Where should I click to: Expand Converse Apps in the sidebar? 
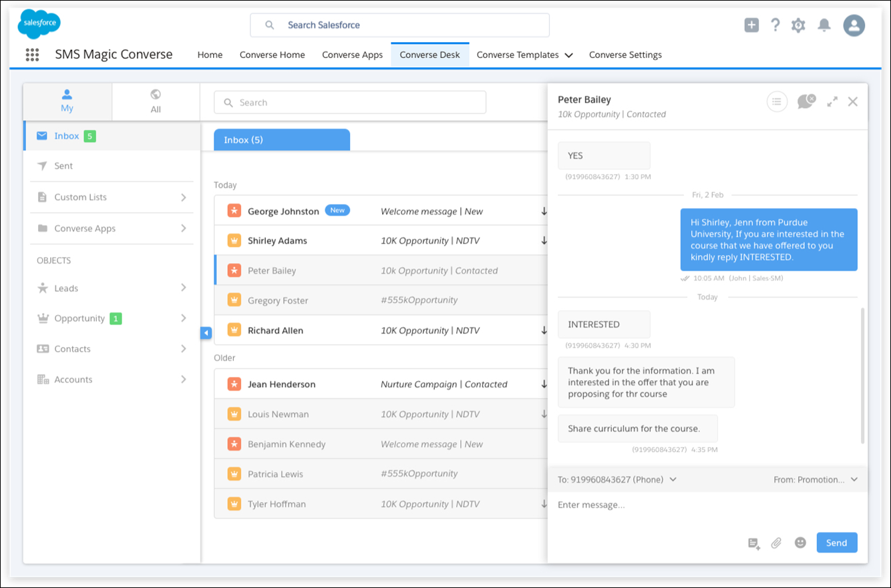184,228
